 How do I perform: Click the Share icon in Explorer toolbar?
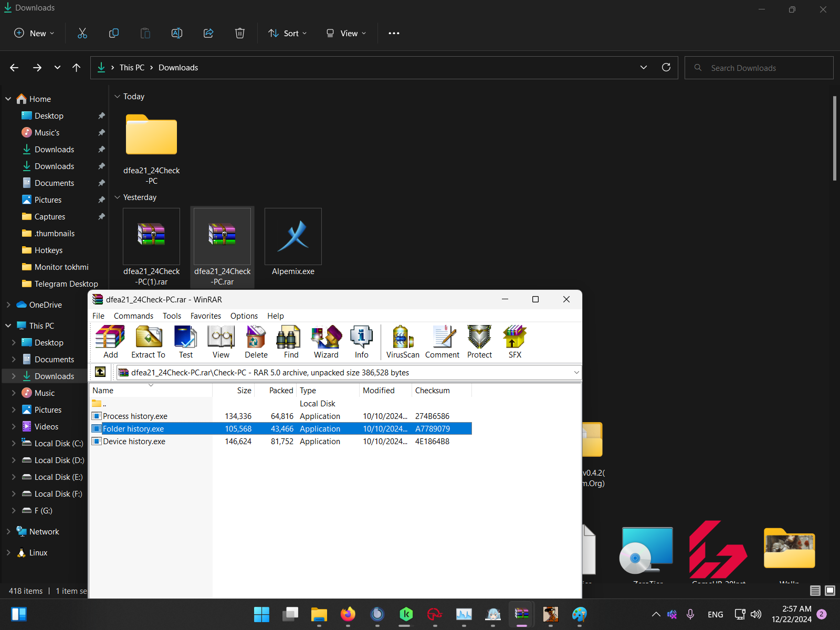[x=208, y=33]
